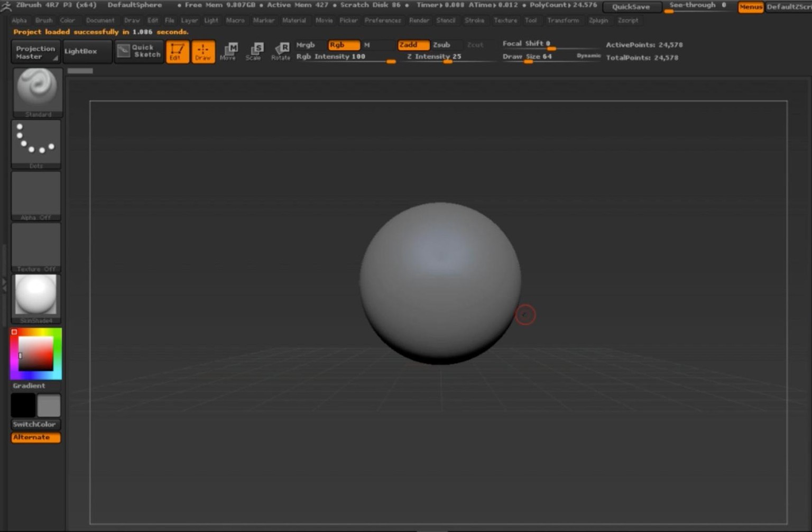Screen dimensions: 812x532
Task: Open the Macro menu
Action: coord(235,20)
